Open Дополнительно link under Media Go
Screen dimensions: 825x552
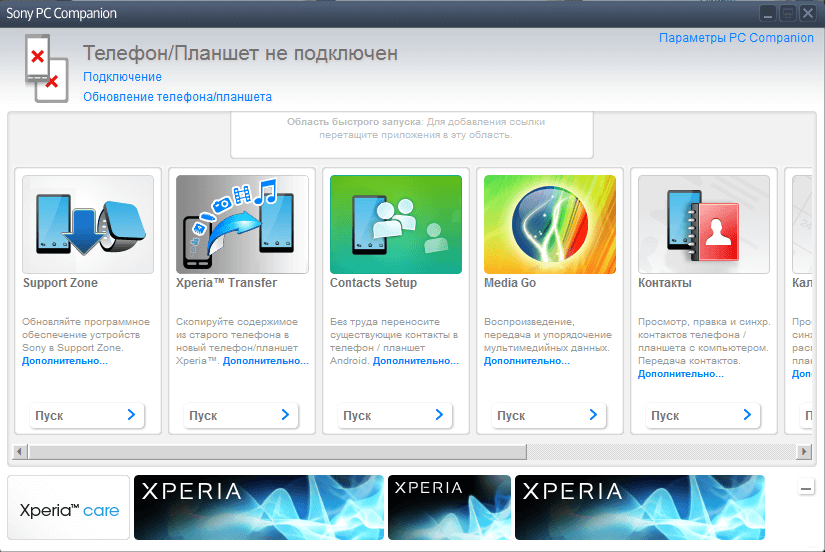point(527,361)
